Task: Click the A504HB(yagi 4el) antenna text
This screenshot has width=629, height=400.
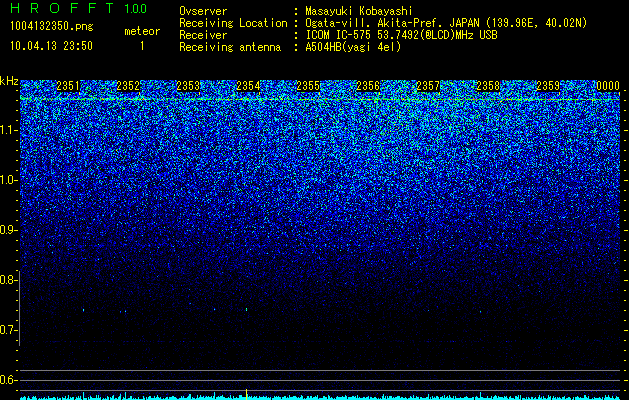Action: tap(353, 47)
